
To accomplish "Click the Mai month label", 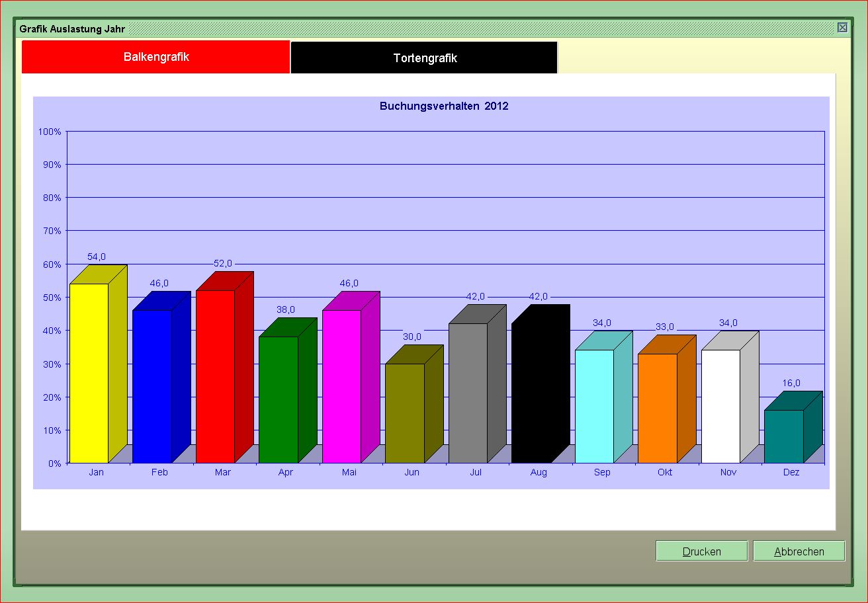I will [349, 472].
